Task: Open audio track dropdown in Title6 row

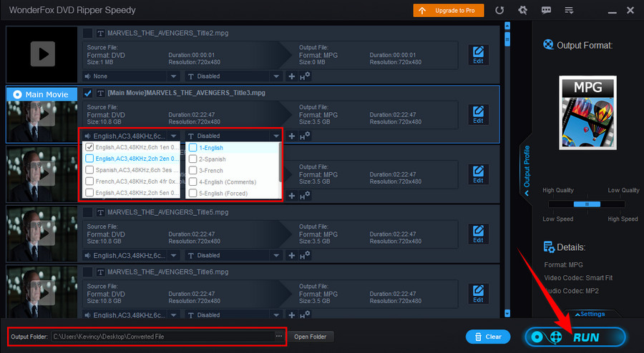Action: coord(173,315)
